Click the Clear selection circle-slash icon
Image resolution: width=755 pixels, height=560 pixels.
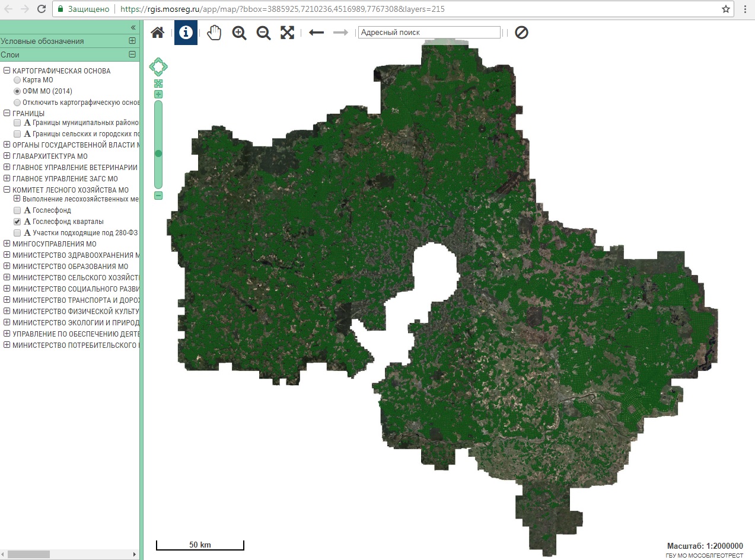tap(521, 33)
